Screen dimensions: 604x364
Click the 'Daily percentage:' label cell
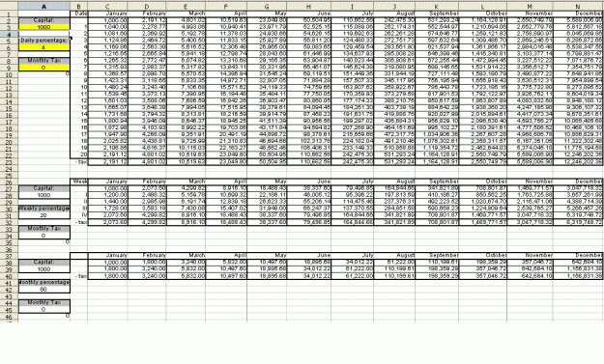(43, 41)
